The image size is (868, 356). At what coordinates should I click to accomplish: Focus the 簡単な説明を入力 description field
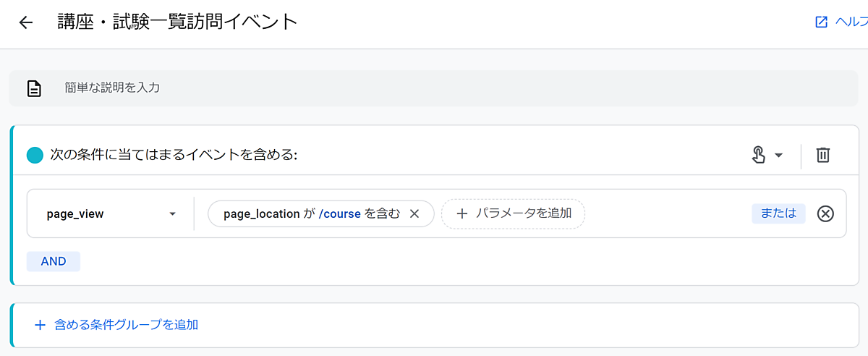click(x=434, y=88)
